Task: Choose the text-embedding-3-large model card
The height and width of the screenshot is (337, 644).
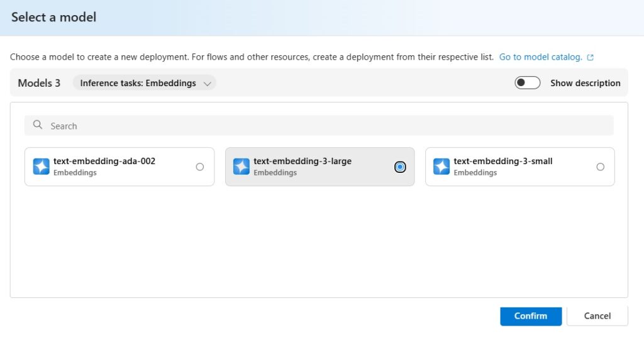Action: pos(319,167)
